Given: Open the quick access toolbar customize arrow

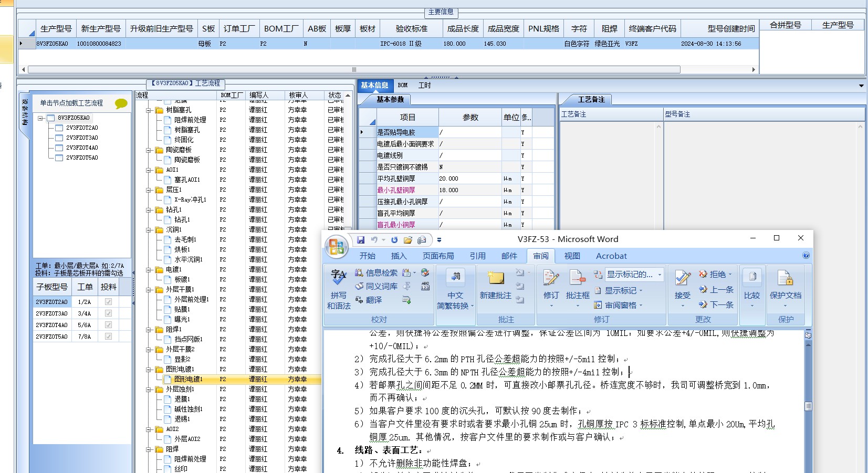Looking at the screenshot, I should click(440, 240).
